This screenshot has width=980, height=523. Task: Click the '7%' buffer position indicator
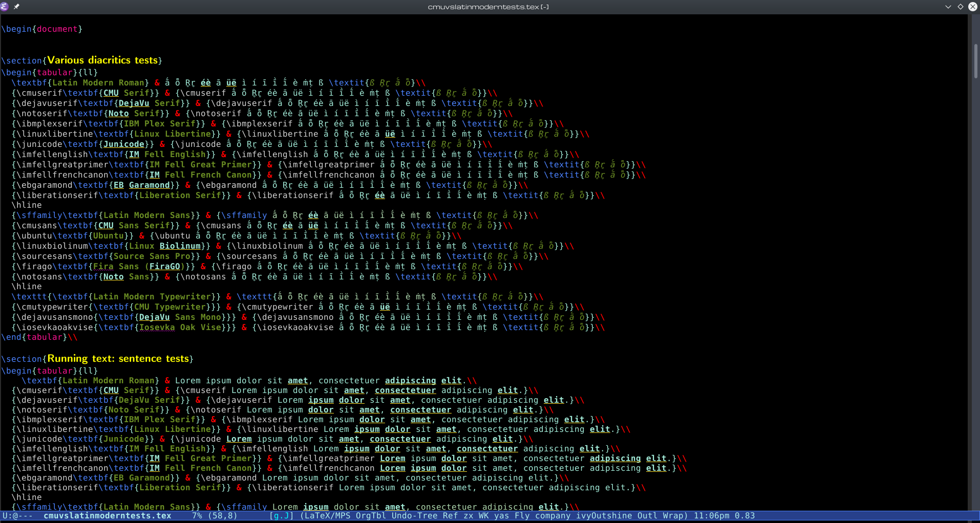[197, 516]
